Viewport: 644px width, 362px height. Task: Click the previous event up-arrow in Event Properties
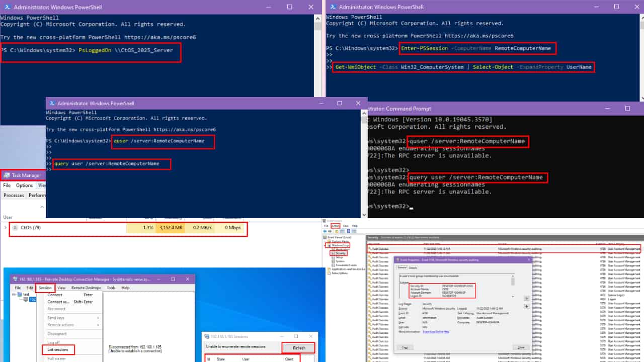(526, 298)
